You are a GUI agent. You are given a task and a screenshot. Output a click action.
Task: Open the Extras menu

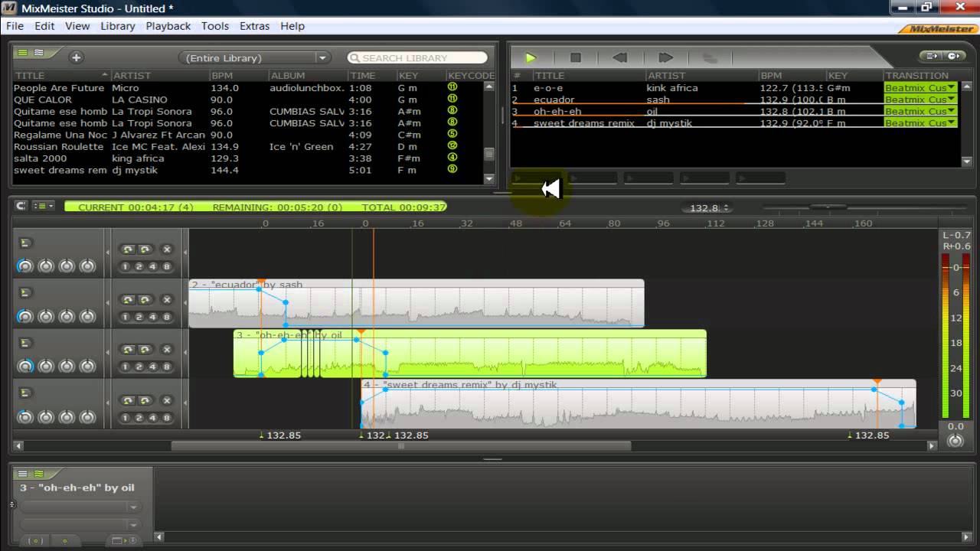click(x=254, y=26)
